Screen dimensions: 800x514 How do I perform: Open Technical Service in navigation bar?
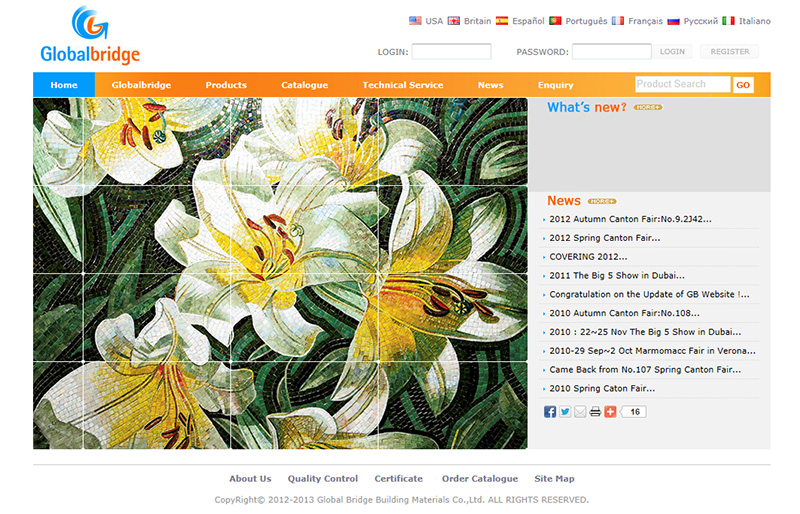tap(403, 85)
